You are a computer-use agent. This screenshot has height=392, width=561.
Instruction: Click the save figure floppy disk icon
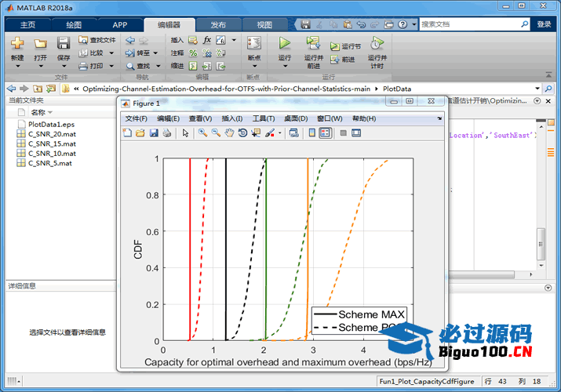[154, 133]
